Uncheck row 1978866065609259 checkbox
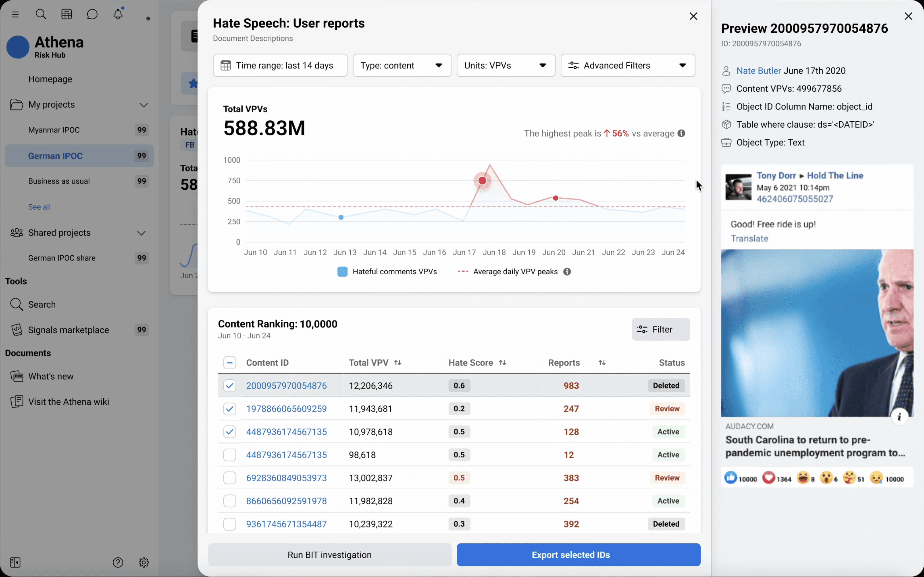924x577 pixels. (x=229, y=409)
